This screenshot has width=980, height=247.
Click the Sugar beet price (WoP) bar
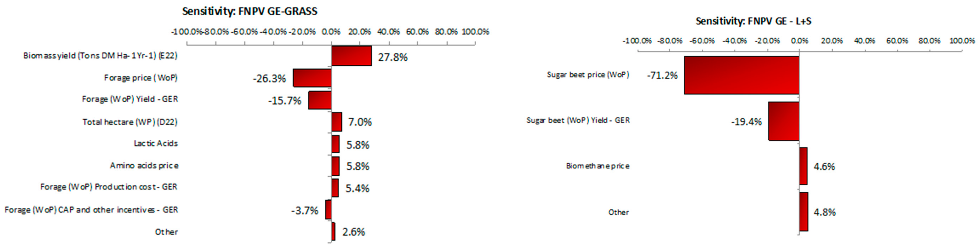coord(741,75)
